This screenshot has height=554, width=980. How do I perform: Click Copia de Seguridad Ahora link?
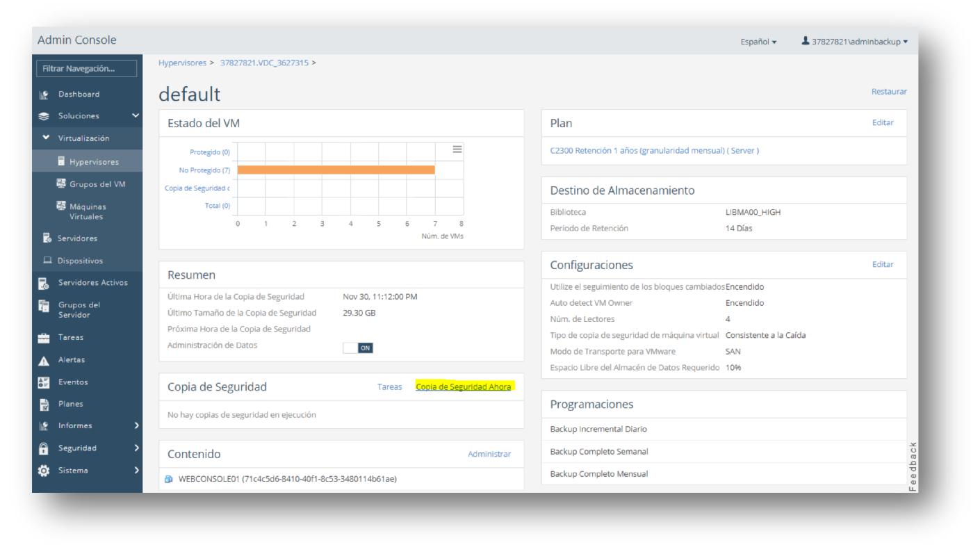(464, 386)
